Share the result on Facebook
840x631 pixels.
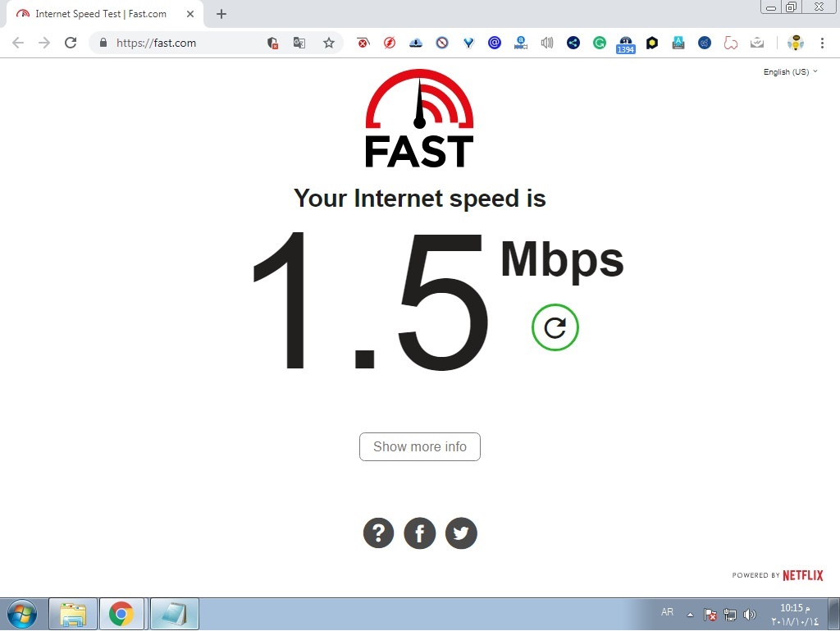(x=419, y=533)
